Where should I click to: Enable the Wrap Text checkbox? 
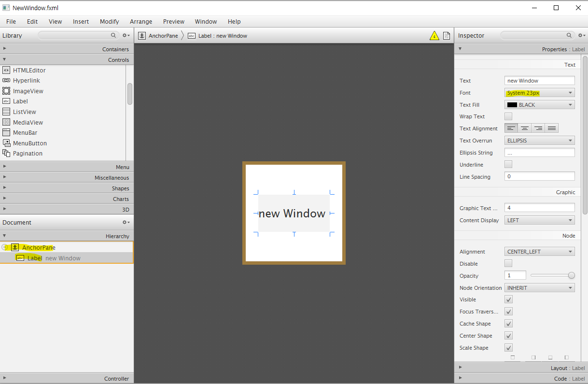pyautogui.click(x=508, y=116)
